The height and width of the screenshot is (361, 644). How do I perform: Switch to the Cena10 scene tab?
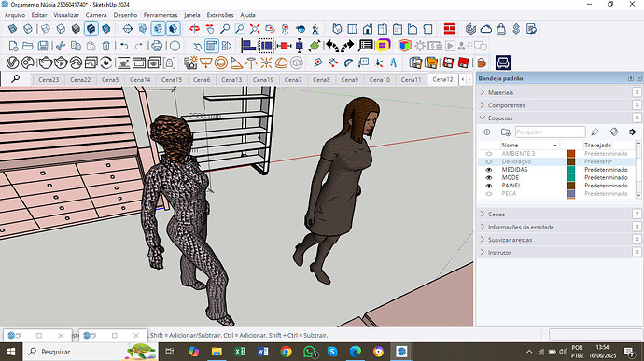[379, 79]
